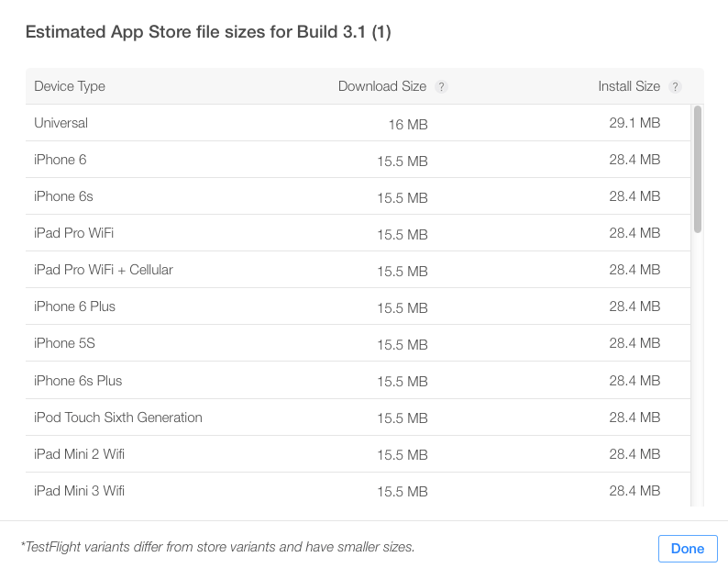Viewport: 728px width, 568px height.
Task: Click the iPhone 5S install size value
Action: pos(634,343)
